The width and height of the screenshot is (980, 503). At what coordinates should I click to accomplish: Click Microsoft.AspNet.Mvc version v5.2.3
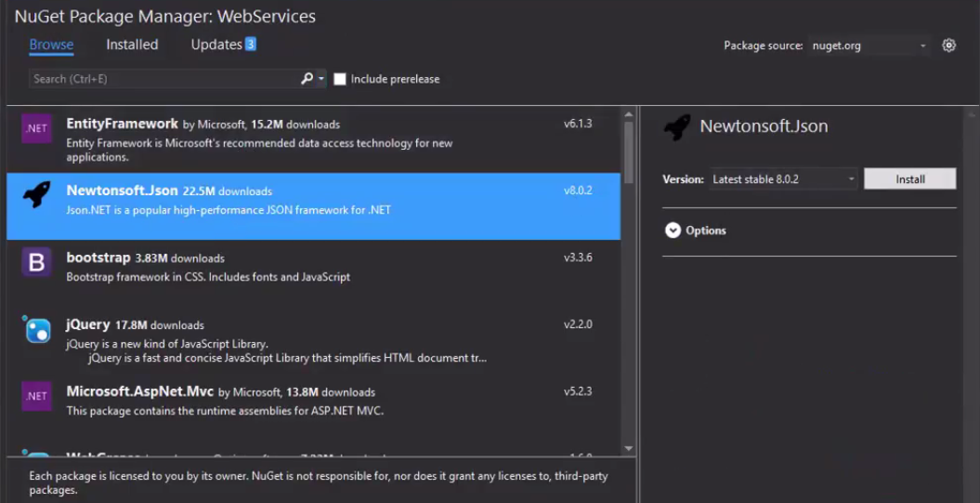(x=578, y=391)
